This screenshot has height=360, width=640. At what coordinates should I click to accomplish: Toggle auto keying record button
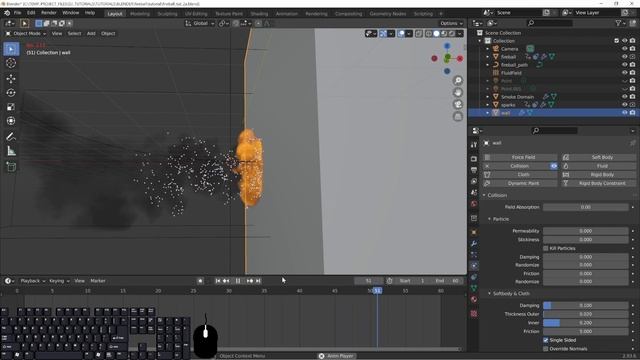tap(200, 281)
